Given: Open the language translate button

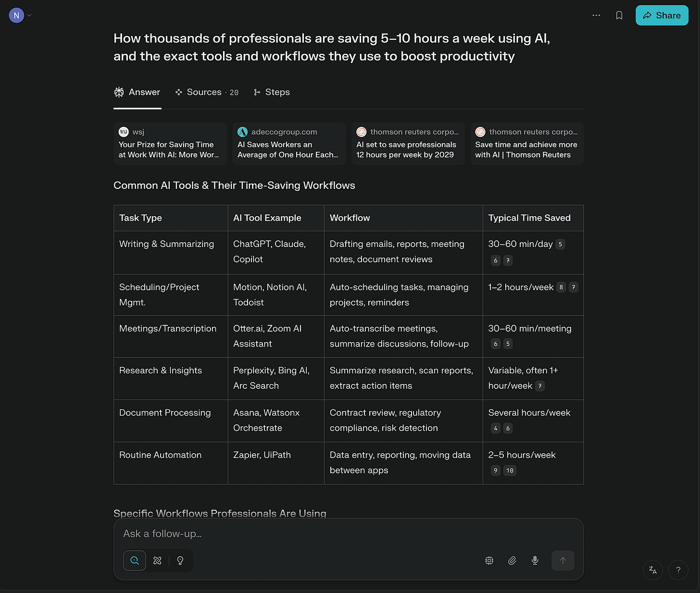Looking at the screenshot, I should (x=653, y=570).
